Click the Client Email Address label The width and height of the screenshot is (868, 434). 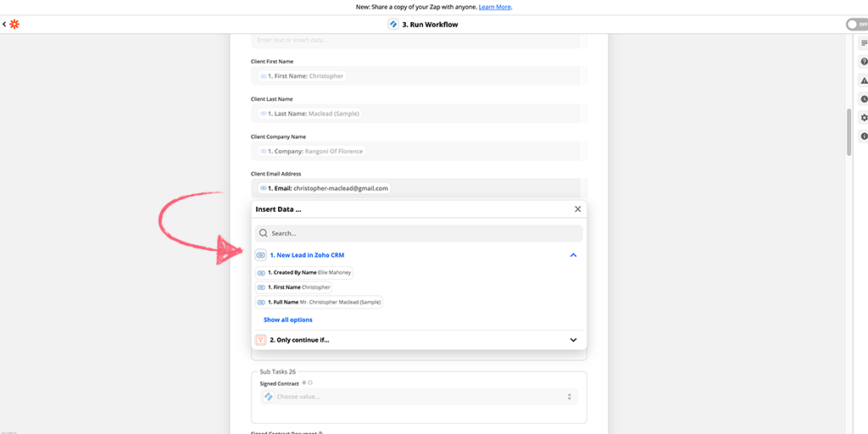point(275,174)
